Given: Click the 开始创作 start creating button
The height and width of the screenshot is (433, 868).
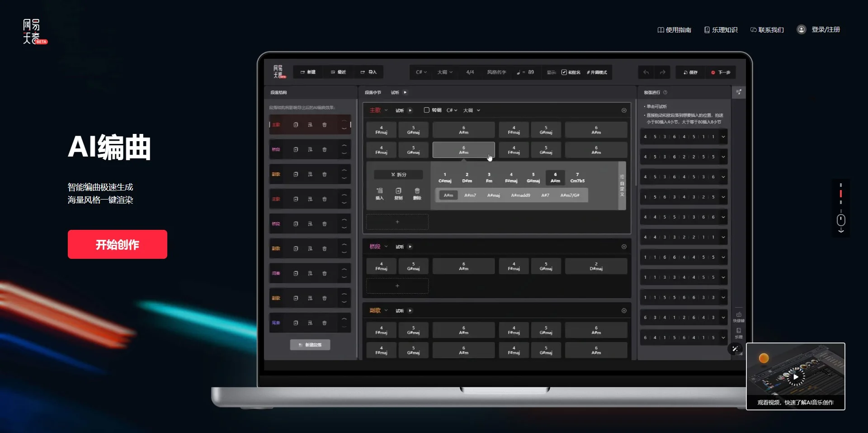Looking at the screenshot, I should coord(117,244).
